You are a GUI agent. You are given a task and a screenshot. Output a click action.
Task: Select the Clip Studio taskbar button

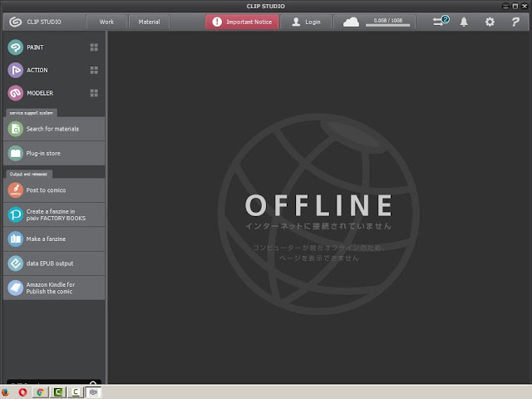93,392
